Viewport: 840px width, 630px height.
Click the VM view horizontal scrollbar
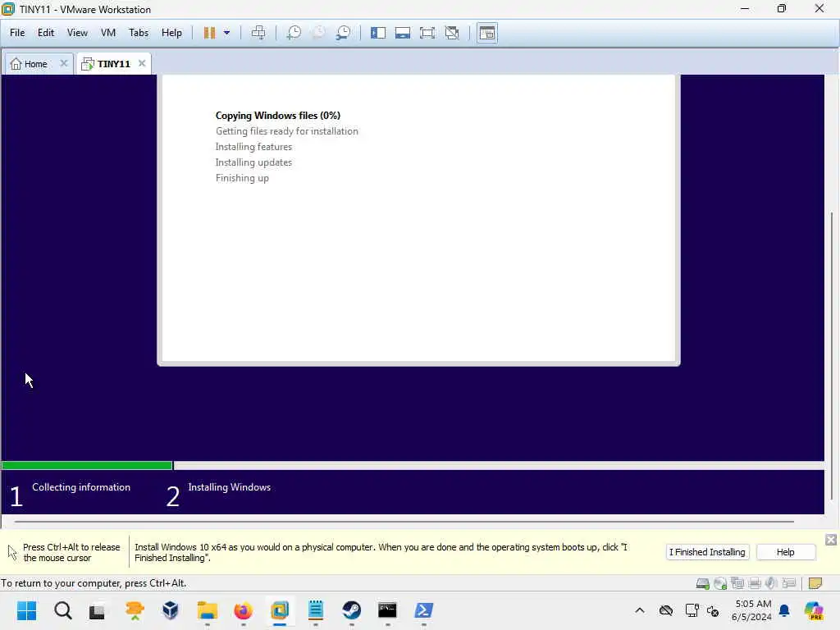click(x=404, y=521)
